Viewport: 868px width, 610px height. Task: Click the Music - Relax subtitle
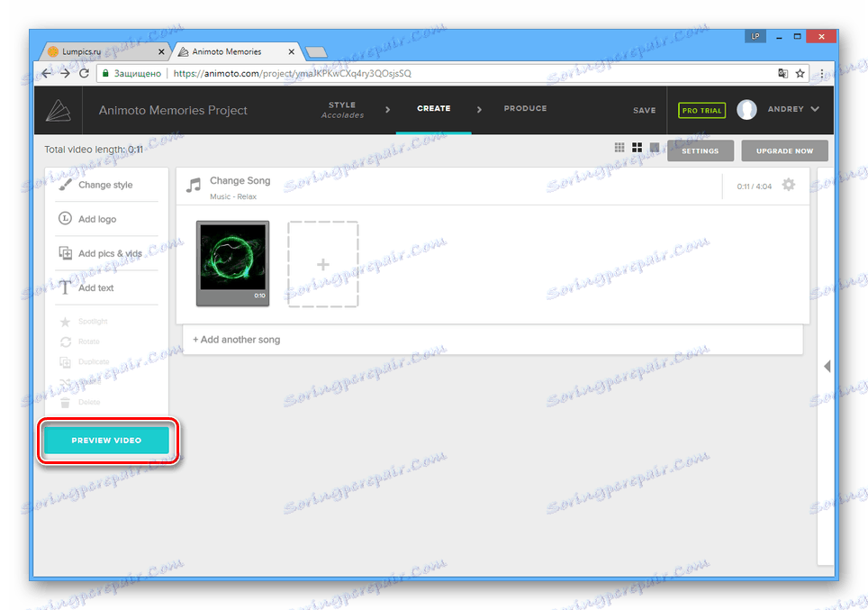[x=233, y=196]
